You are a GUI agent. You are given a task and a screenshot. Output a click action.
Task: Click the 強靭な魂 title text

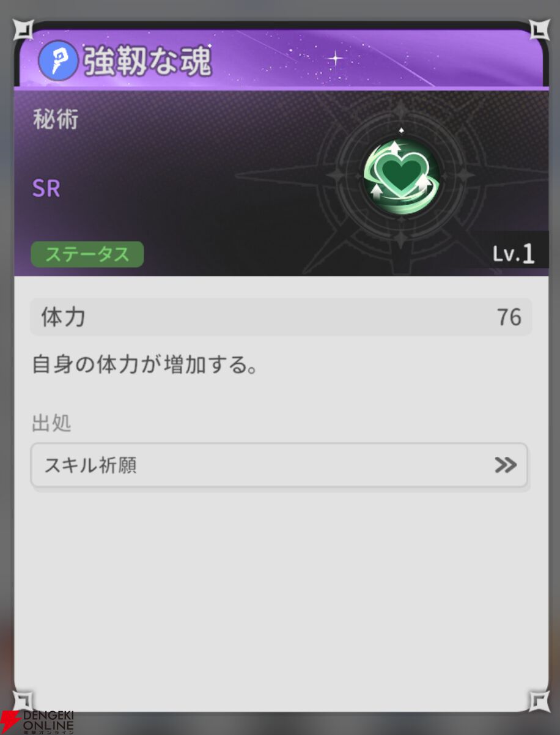coord(148,61)
